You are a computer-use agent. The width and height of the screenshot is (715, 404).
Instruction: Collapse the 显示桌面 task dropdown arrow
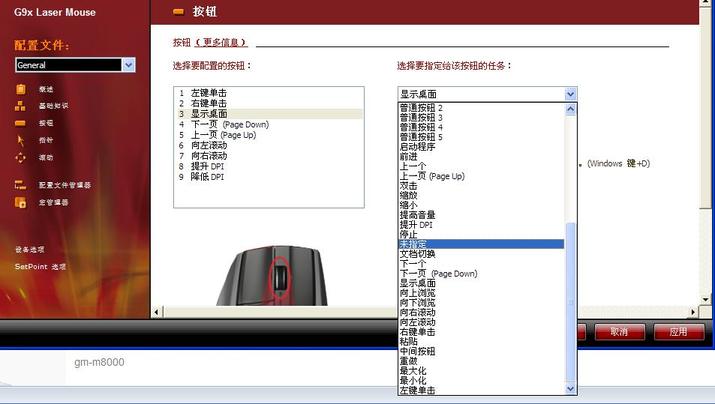[x=570, y=94]
